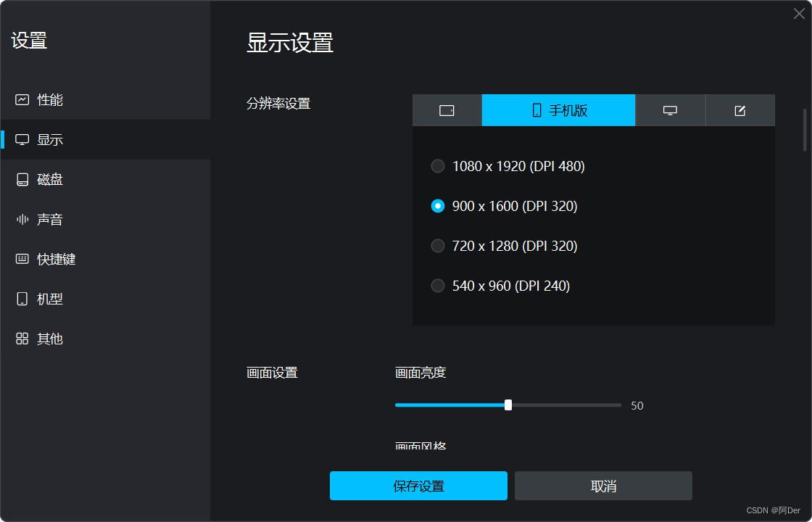Open the 声音 sound settings panel
The image size is (812, 522).
43,219
